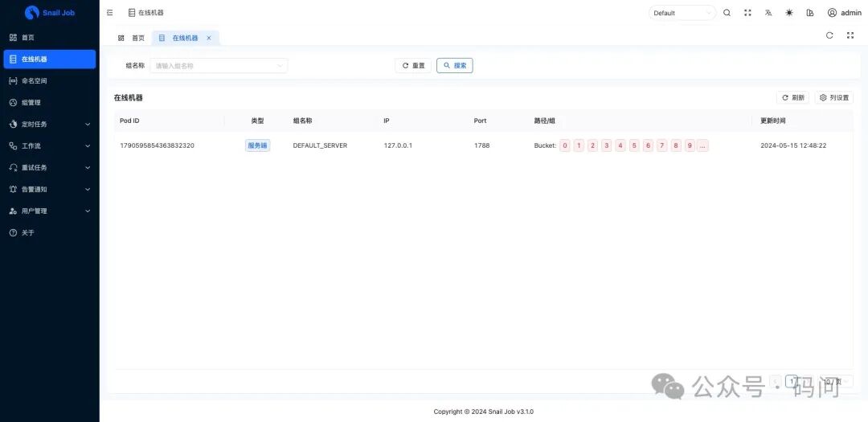Expand the 定时任务 sidebar menu
Image resolution: width=868 pixels, height=422 pixels.
tap(50, 124)
